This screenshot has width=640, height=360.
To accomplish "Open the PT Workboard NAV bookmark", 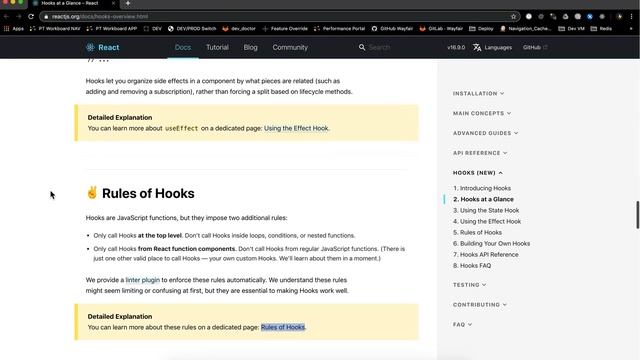I will (x=55, y=29).
